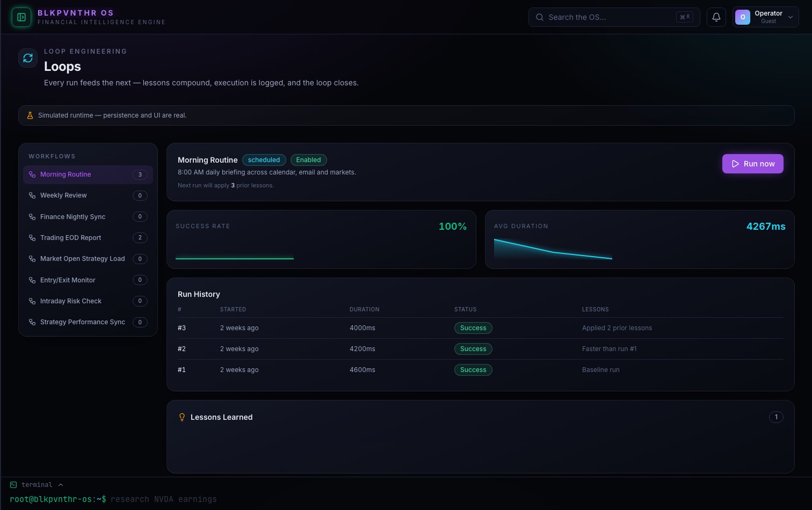Screen dimensions: 812x510
Task: Select Trading EOD Report workflow
Action: [88, 238]
